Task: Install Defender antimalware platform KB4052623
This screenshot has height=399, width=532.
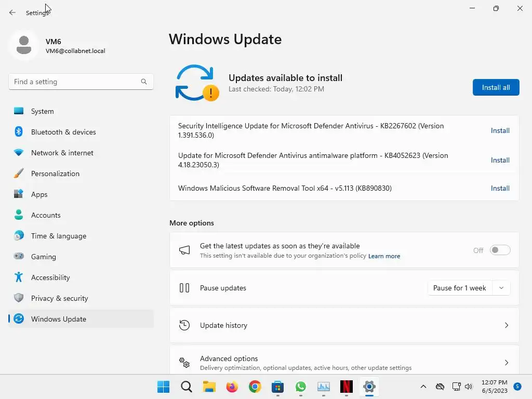Action: [500, 160]
